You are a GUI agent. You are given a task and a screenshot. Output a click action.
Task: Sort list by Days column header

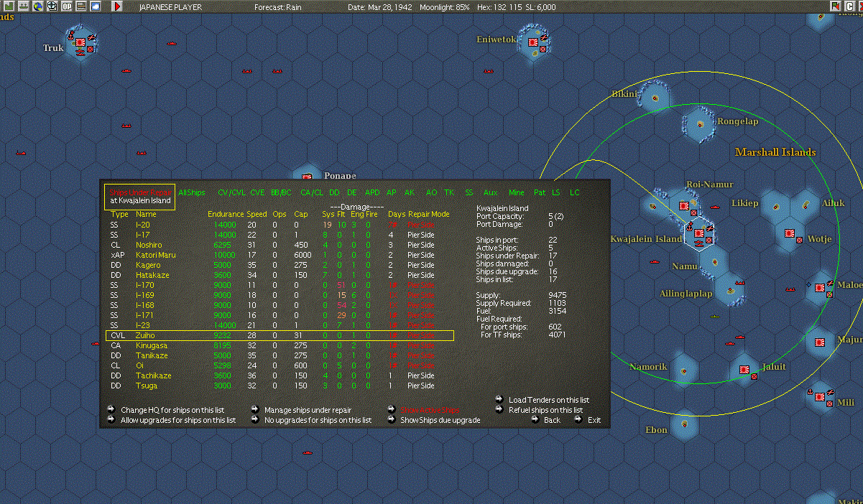point(397,214)
